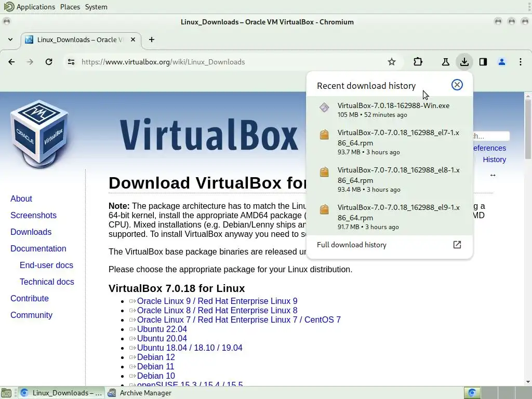Screen dimensions: 532x399
Task: Download the Debian 11 package
Action: click(155, 366)
